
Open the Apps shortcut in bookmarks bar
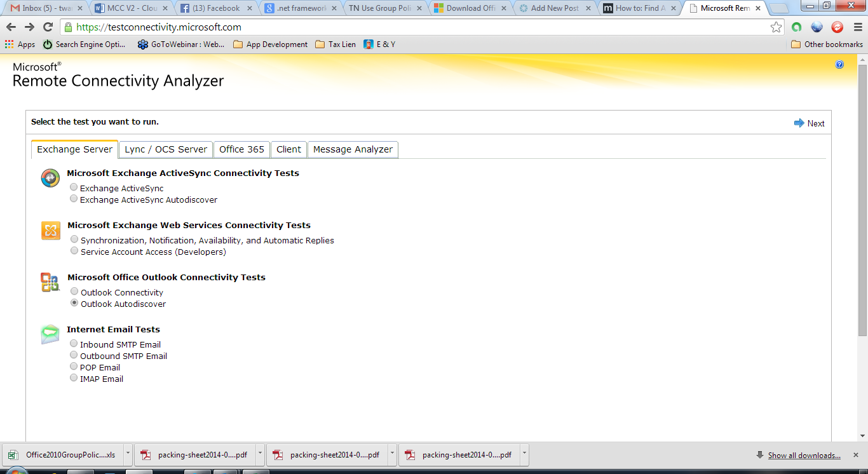click(20, 44)
